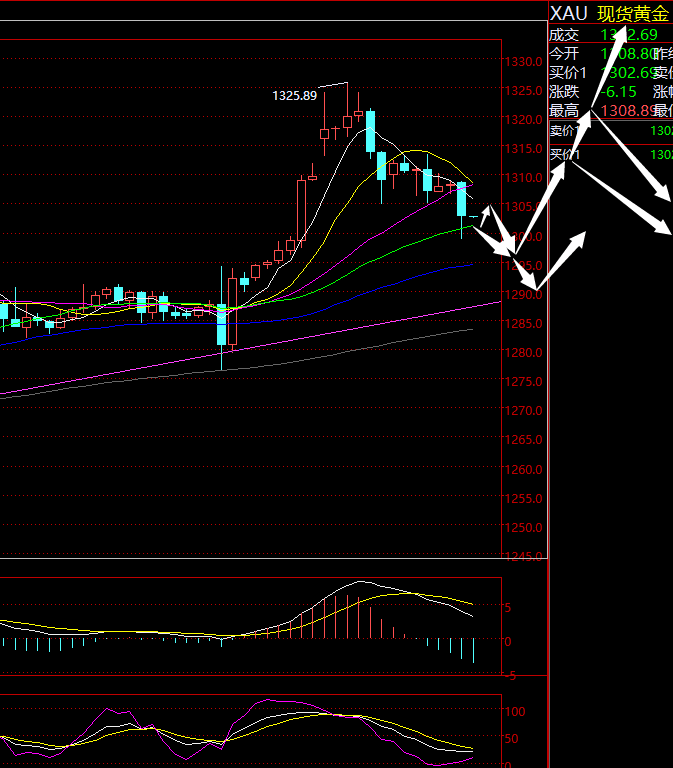Viewport: 673px width, 768px height.
Task: Select the -6.15 change value
Action: (x=618, y=92)
